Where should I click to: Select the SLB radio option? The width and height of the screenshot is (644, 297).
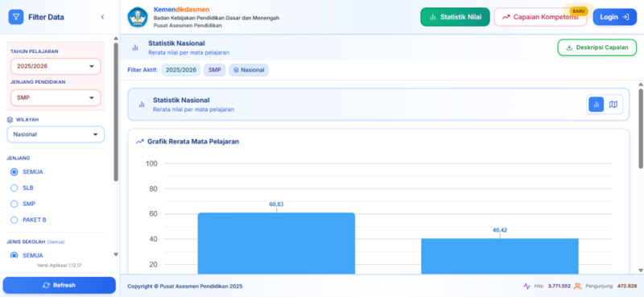coord(14,188)
